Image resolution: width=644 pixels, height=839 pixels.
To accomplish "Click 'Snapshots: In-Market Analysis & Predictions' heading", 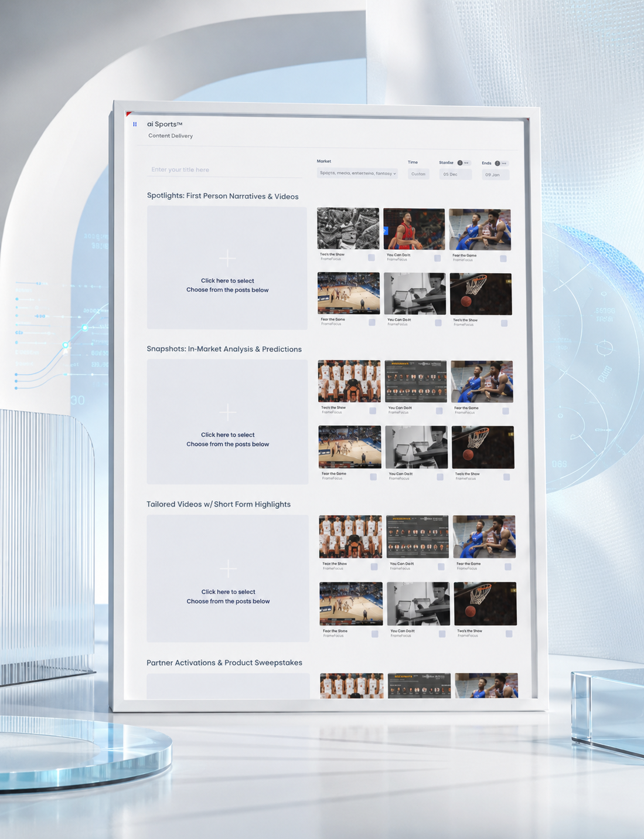I will [224, 349].
